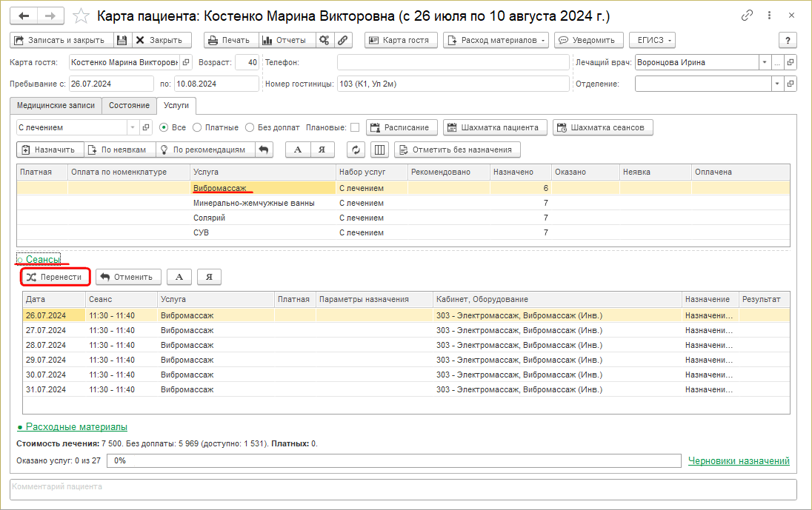Image resolution: width=812 pixels, height=510 pixels.
Task: Toggle the "Плановые" checkbox
Action: (355, 127)
